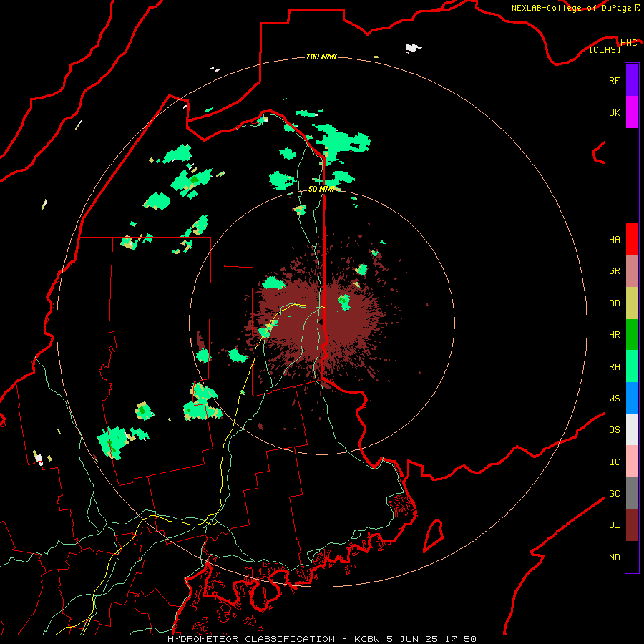Click the GC legend label

(614, 493)
